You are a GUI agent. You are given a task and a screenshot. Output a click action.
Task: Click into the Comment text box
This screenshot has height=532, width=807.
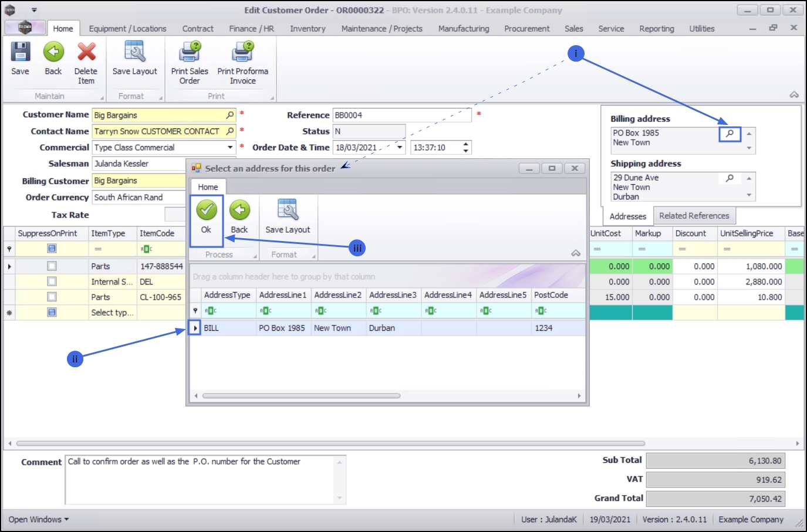[x=205, y=479]
